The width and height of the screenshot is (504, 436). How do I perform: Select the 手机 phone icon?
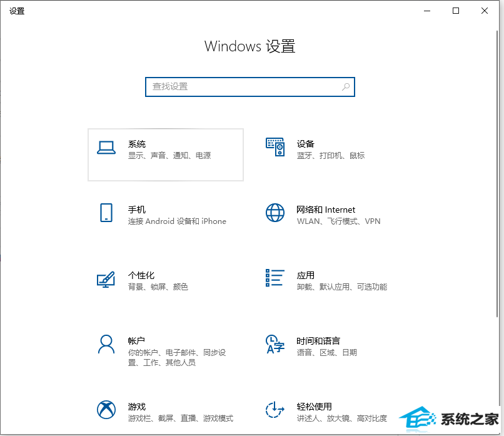click(106, 213)
